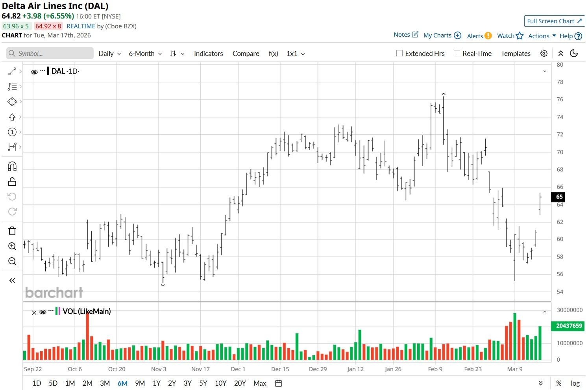Image resolution: width=588 pixels, height=390 pixels.
Task: Click the black DAL color bar
Action: pyautogui.click(x=48, y=71)
